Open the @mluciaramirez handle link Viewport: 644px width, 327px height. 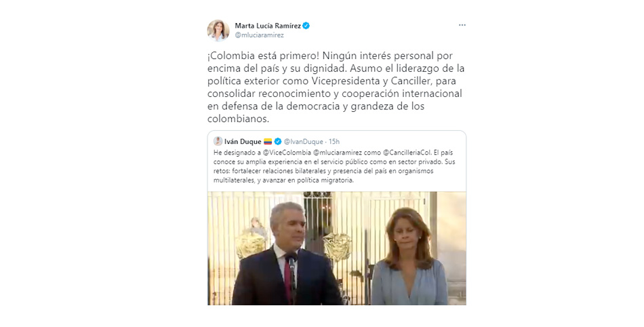coord(259,35)
